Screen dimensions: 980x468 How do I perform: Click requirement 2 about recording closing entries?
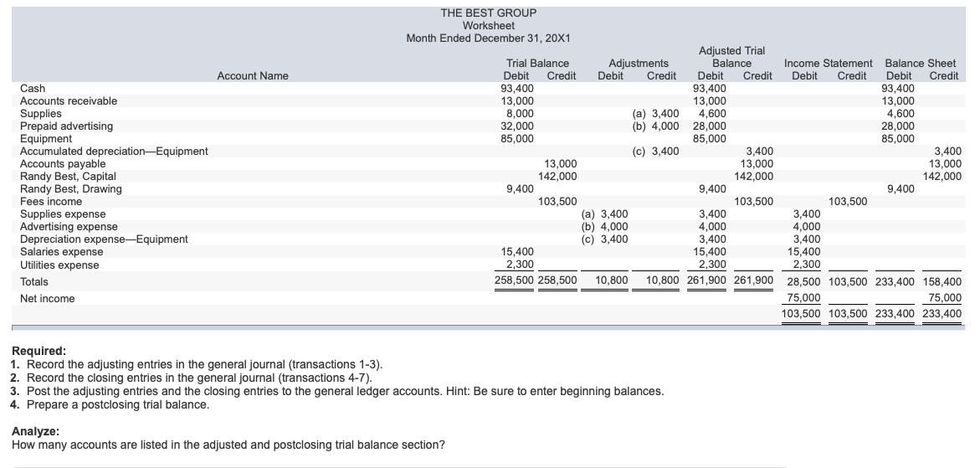[192, 378]
